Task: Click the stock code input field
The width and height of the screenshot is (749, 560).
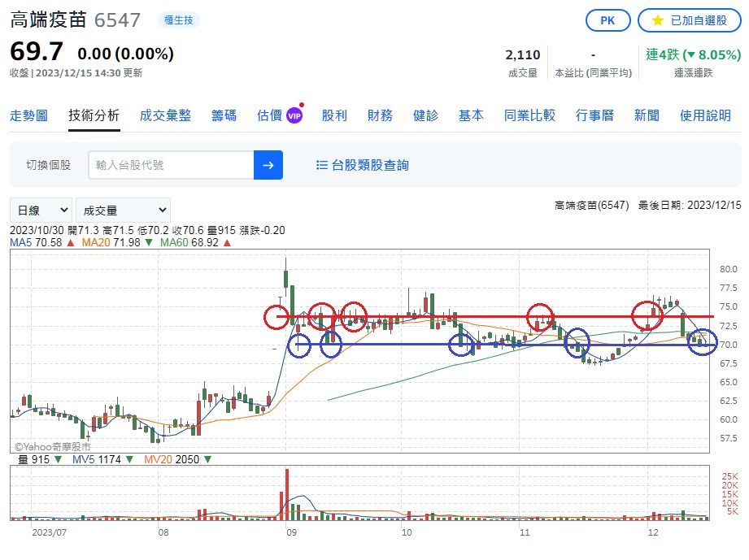Action: click(171, 165)
